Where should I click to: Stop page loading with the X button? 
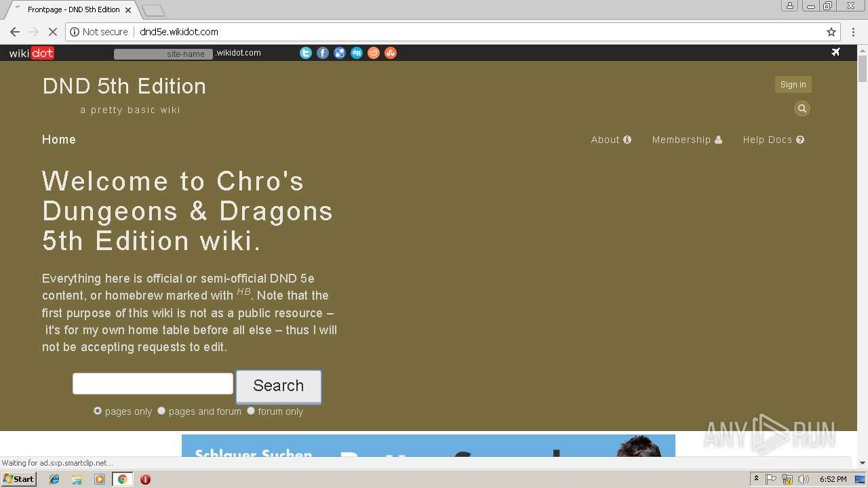point(53,32)
